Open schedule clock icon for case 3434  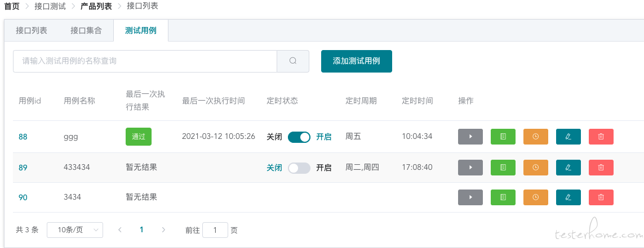point(536,197)
